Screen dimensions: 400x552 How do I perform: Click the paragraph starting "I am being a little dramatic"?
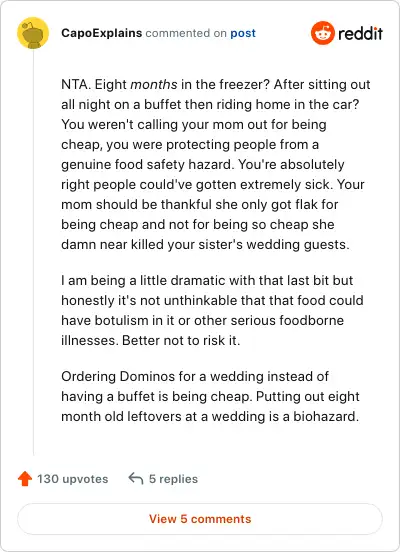[x=212, y=310]
